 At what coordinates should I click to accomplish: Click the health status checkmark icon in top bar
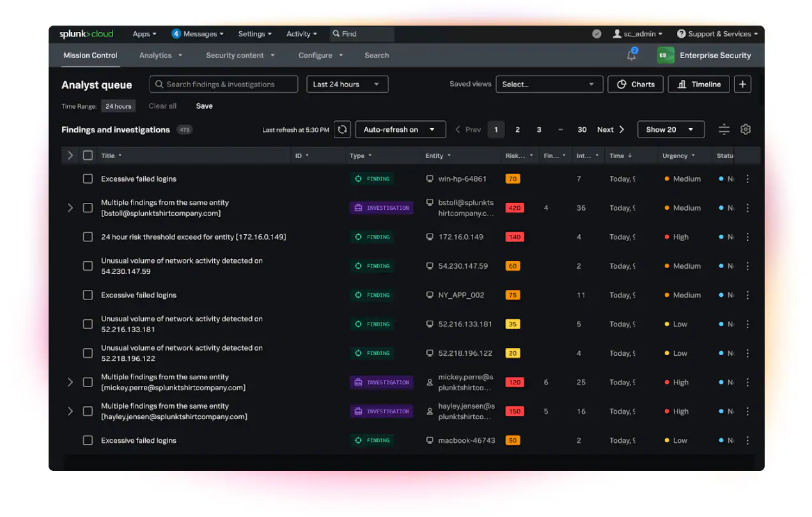(x=597, y=34)
